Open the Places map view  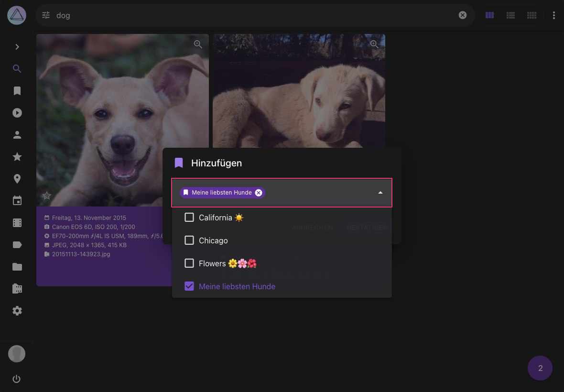[17, 178]
